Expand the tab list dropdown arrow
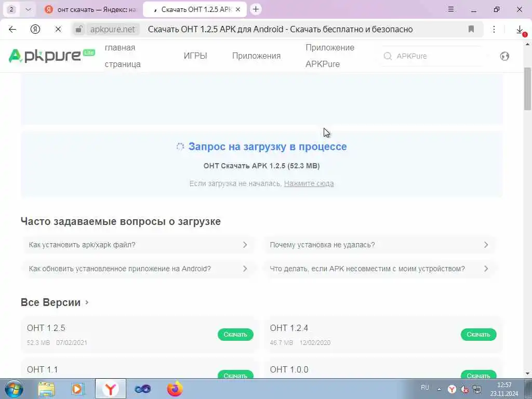Screen dimensions: 532x399 28,9
